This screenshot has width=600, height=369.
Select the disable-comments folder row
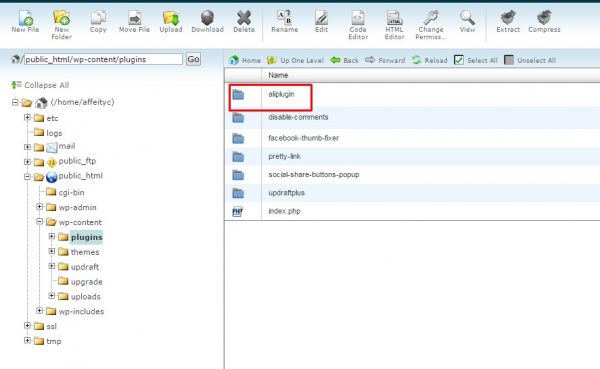pos(412,117)
